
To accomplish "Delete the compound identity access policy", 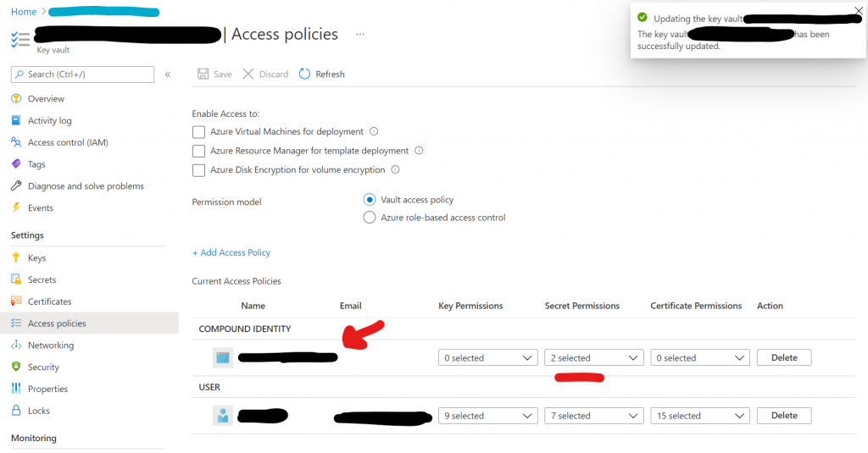I will 784,357.
